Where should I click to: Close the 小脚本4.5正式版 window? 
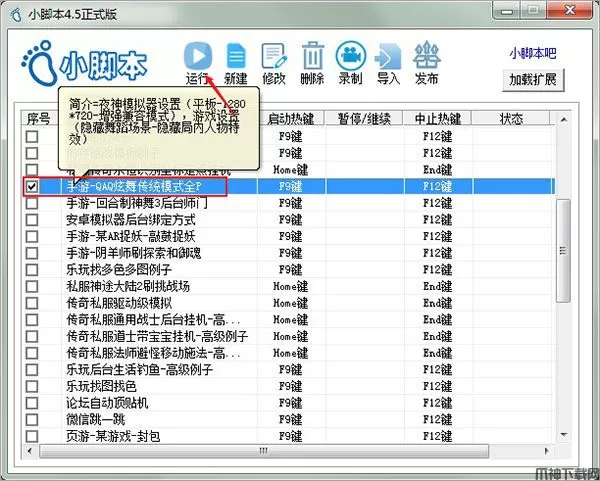570,10
